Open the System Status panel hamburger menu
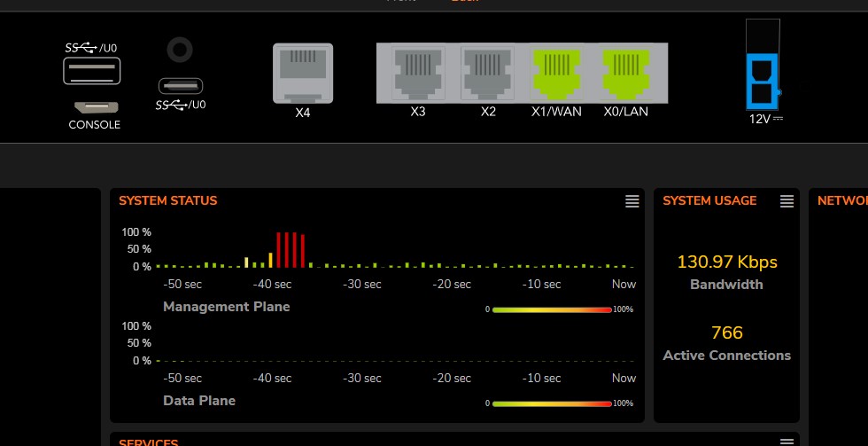 click(x=632, y=201)
